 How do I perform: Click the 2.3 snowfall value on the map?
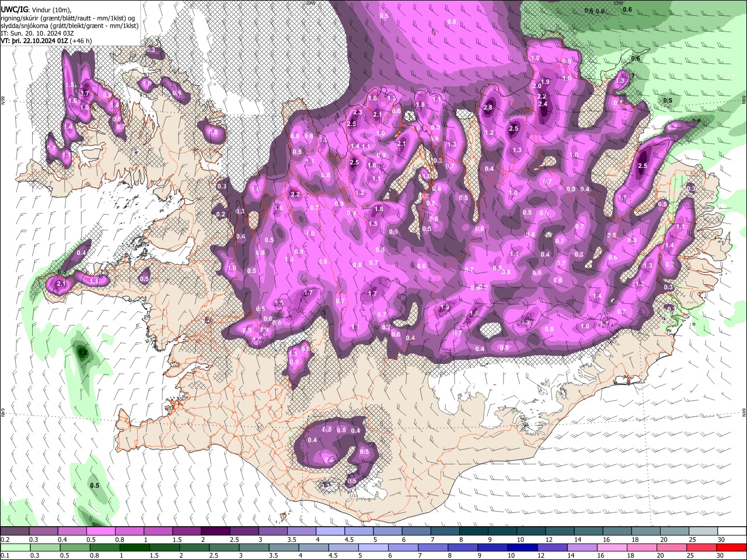point(358,113)
